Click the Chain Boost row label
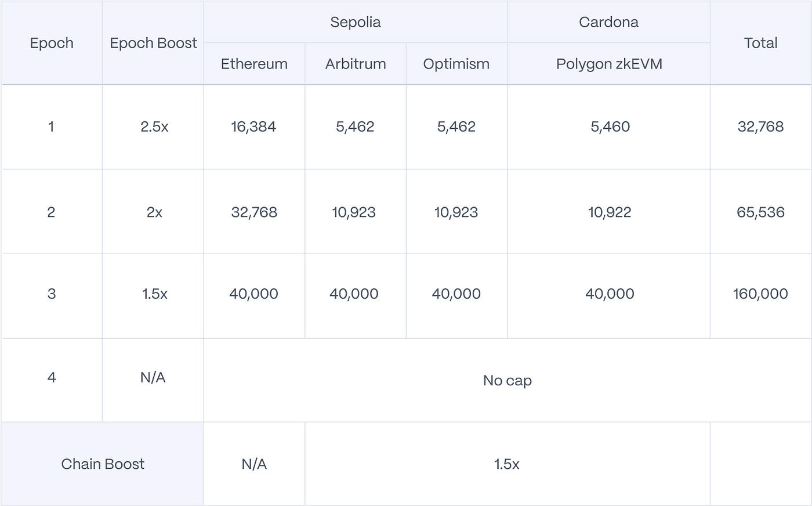This screenshot has height=506, width=812. pos(103,464)
